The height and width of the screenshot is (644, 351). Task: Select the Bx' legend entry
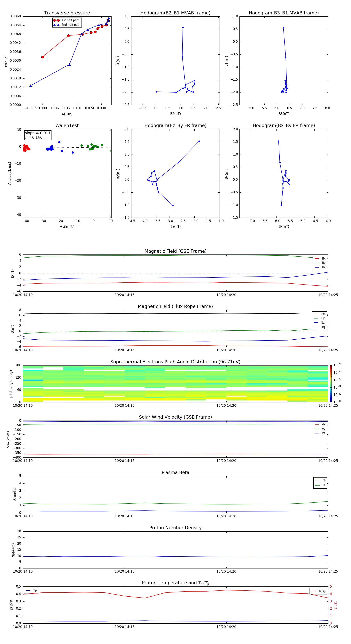320,314
